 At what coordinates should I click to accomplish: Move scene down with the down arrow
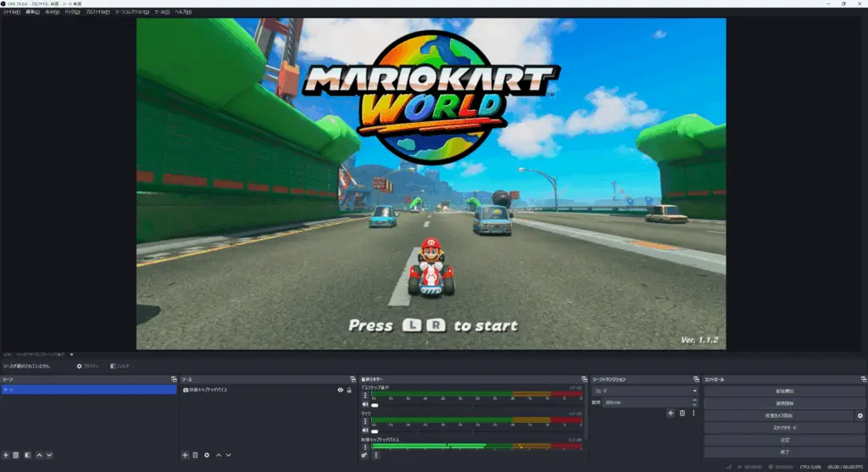(49, 455)
